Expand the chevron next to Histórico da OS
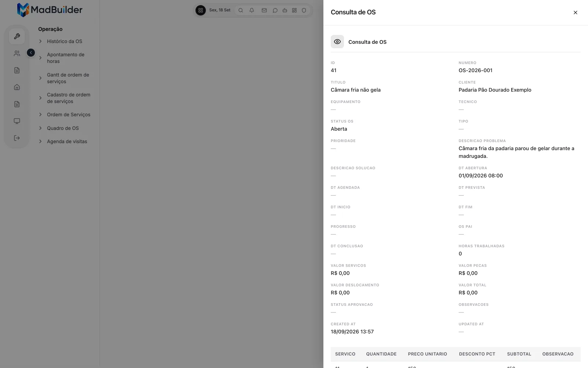Viewport: 588px width, 368px height. 40,41
